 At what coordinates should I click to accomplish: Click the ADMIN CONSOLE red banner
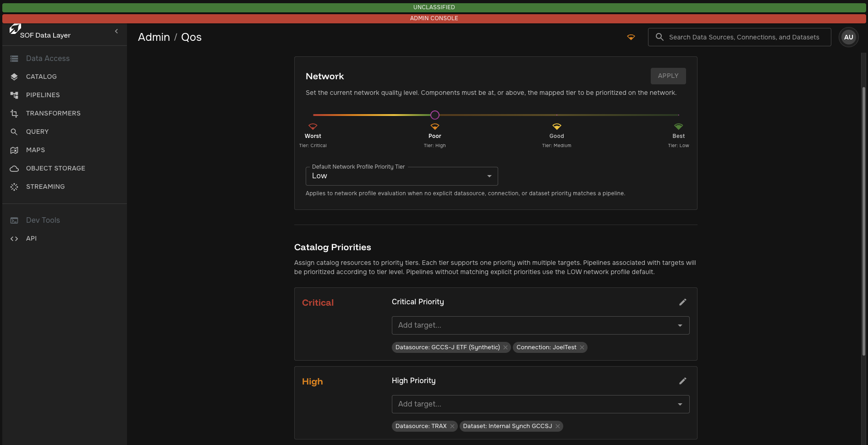(434, 18)
